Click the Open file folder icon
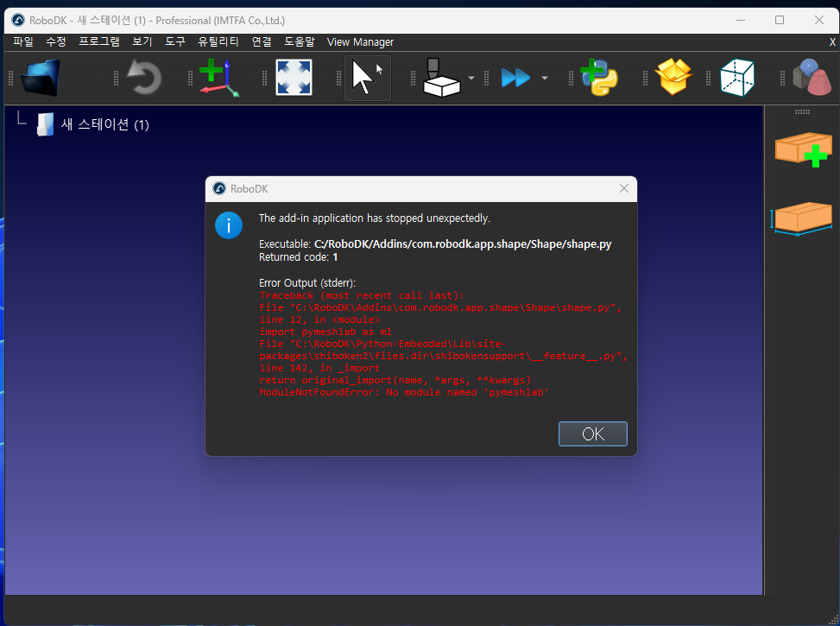Viewport: 840px width, 626px height. point(41,79)
